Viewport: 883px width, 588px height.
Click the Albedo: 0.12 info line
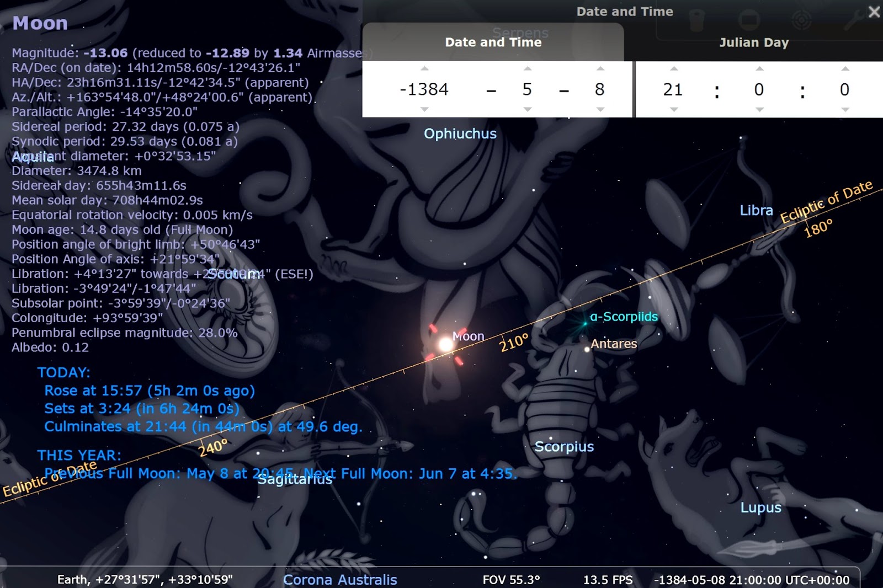coord(50,348)
